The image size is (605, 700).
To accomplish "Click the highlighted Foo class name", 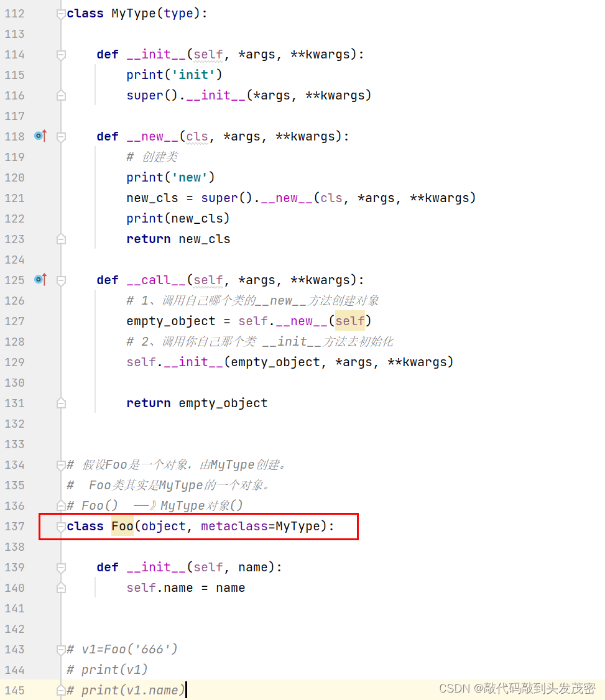I will click(122, 526).
